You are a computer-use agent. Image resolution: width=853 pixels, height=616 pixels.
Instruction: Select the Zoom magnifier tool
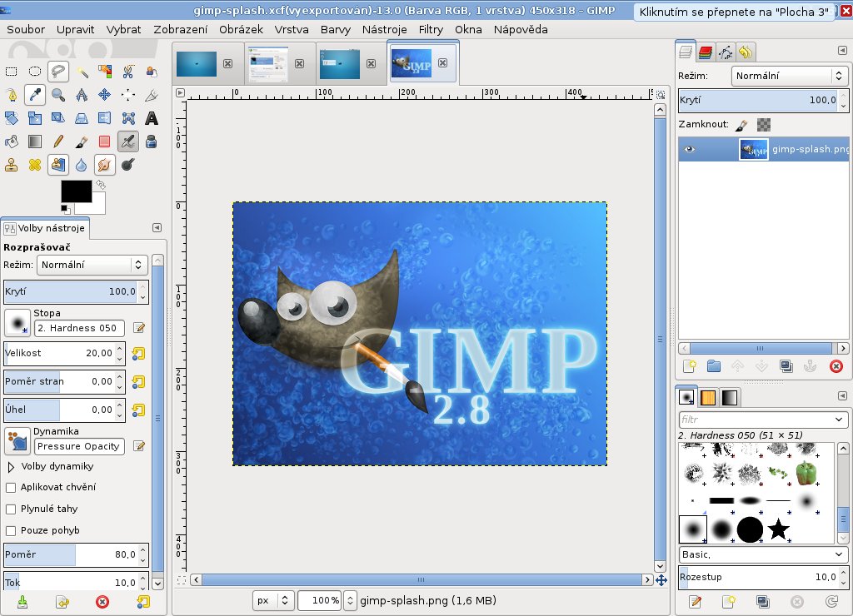(57, 95)
